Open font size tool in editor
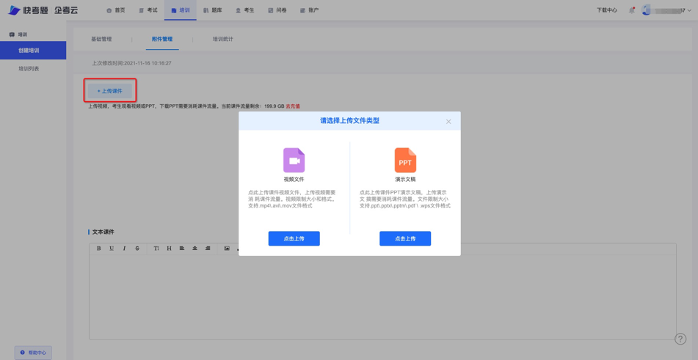This screenshot has width=698, height=360. (156, 248)
